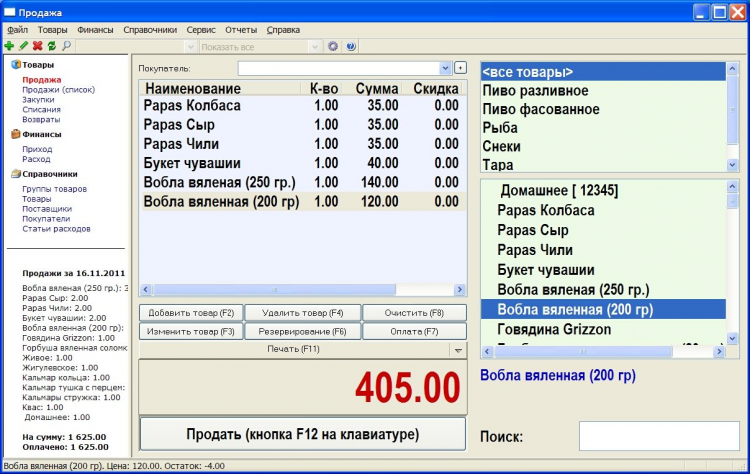Click the Справочники section icon in sidebar

pyautogui.click(x=16, y=174)
